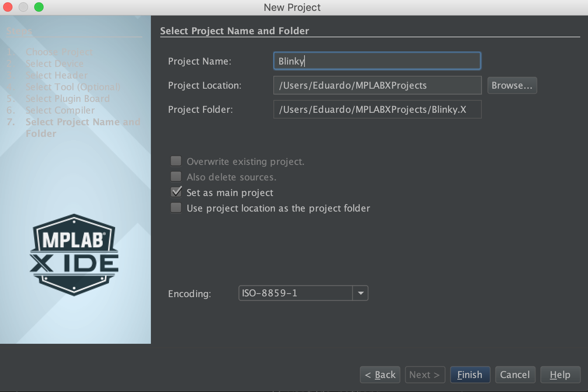
Task: Click the Next button
Action: pyautogui.click(x=424, y=375)
